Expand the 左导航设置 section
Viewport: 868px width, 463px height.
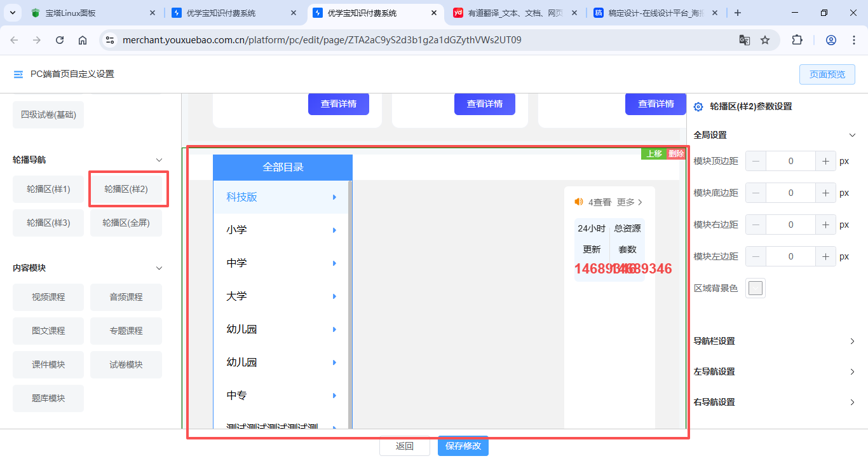click(853, 372)
